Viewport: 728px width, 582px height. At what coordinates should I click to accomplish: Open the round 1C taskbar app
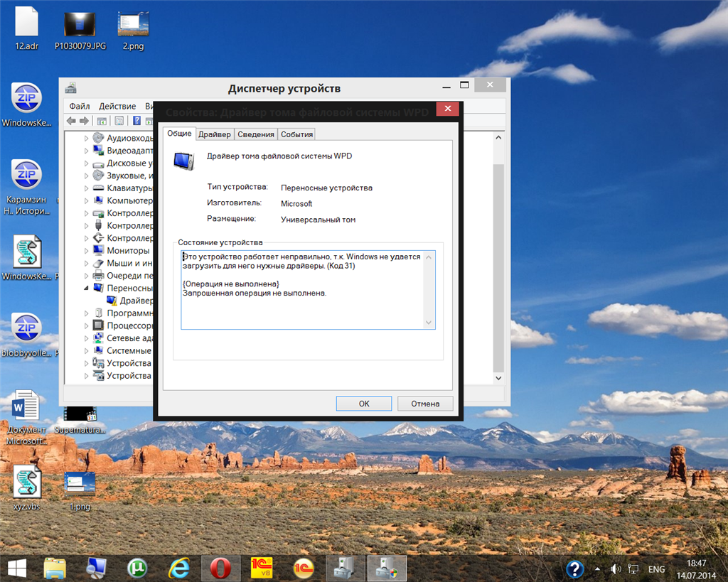(x=303, y=568)
